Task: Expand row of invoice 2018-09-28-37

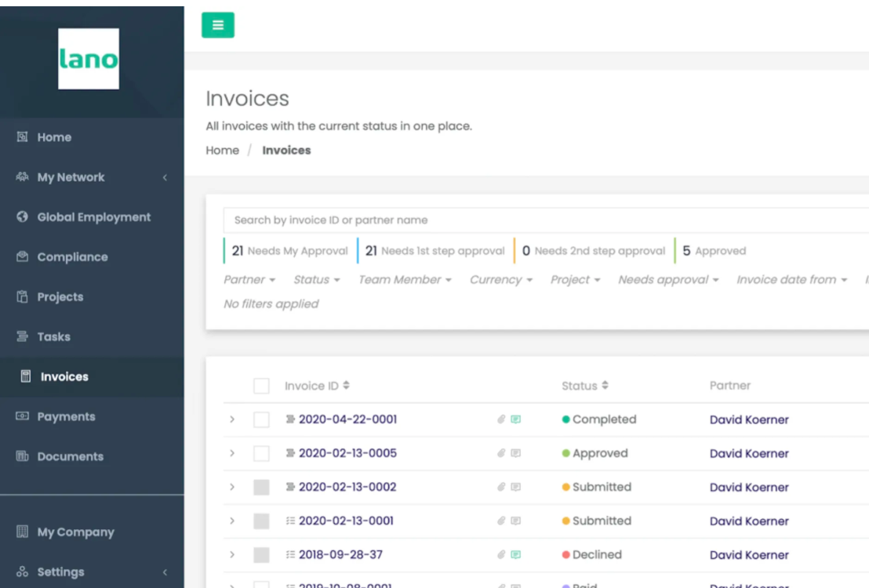Action: pos(232,555)
